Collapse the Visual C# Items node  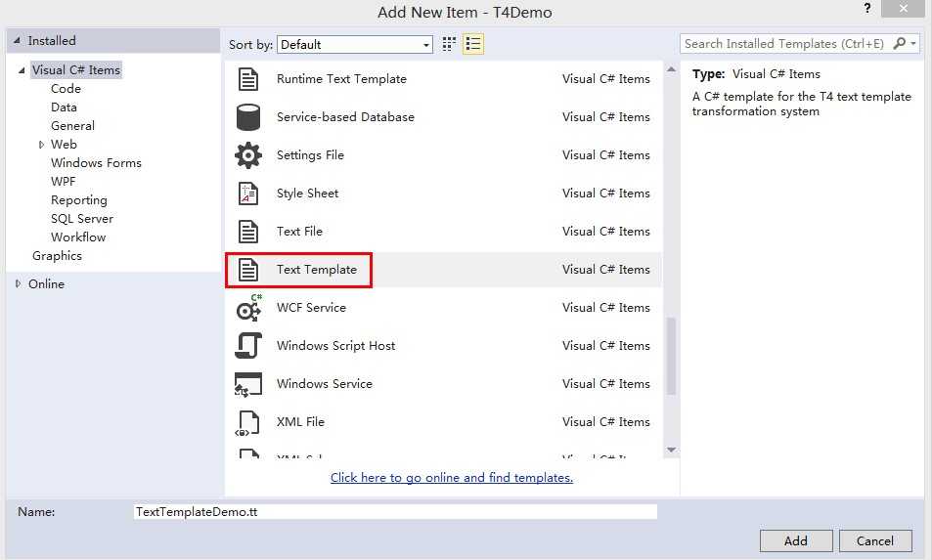click(x=22, y=70)
